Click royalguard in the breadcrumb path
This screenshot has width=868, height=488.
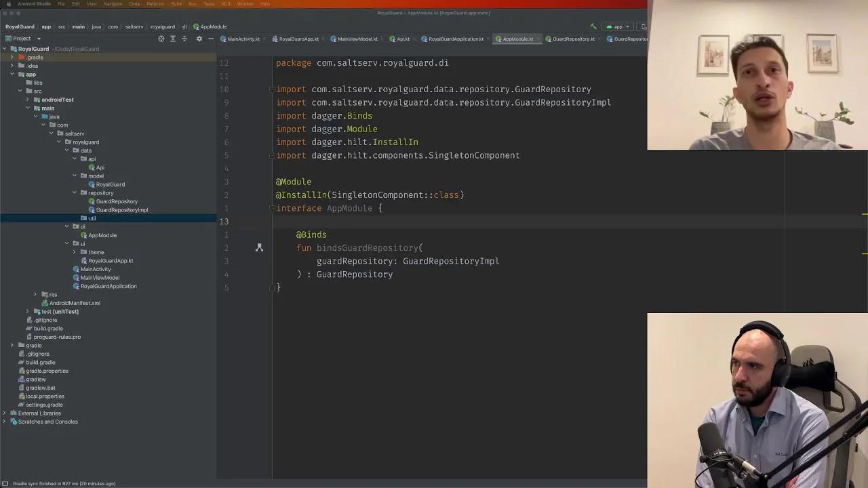163,26
